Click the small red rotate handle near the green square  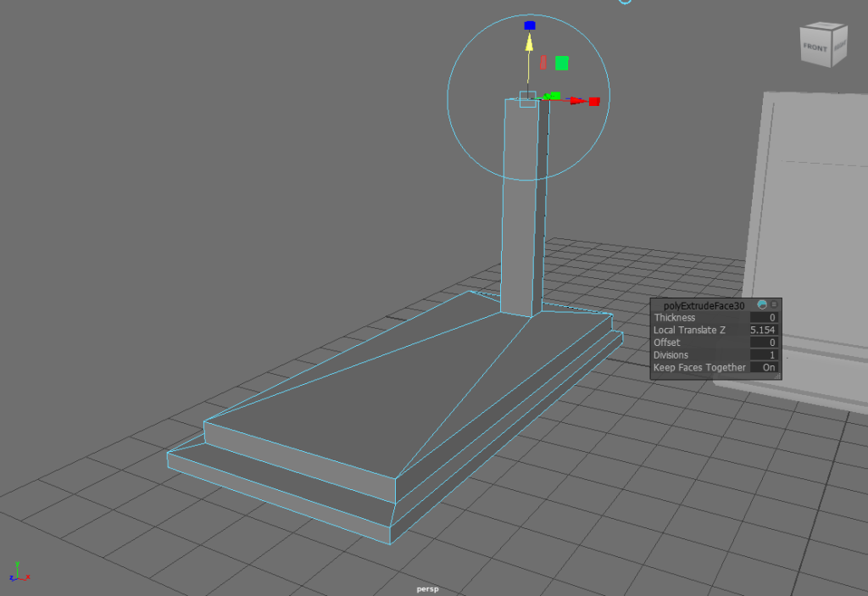tap(542, 62)
